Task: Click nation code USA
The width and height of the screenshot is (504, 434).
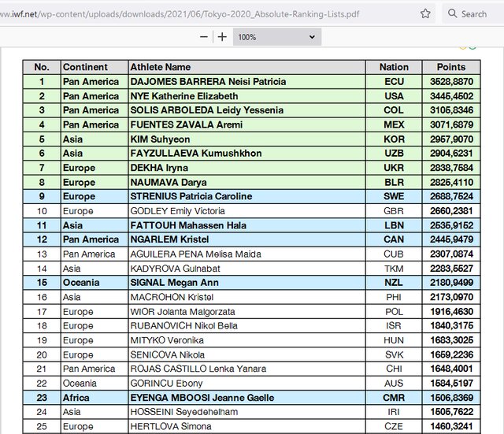Action: pos(394,96)
